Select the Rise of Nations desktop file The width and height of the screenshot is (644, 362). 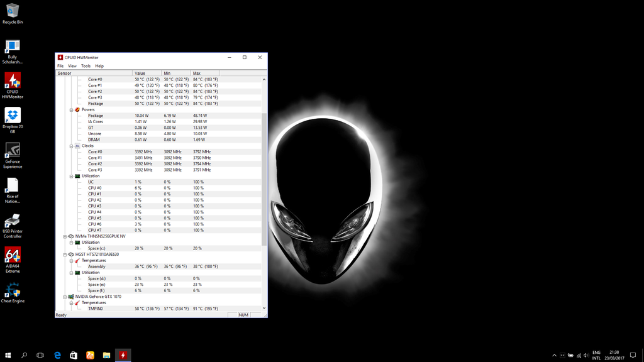pyautogui.click(x=13, y=190)
